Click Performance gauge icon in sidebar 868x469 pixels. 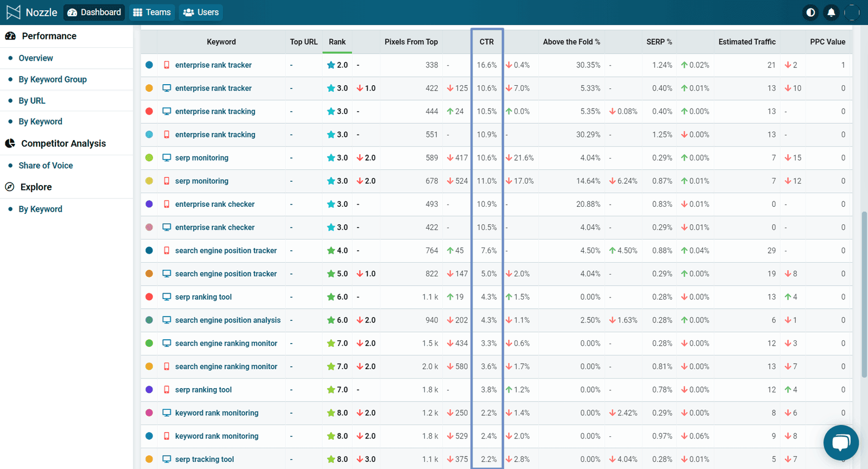[10, 36]
